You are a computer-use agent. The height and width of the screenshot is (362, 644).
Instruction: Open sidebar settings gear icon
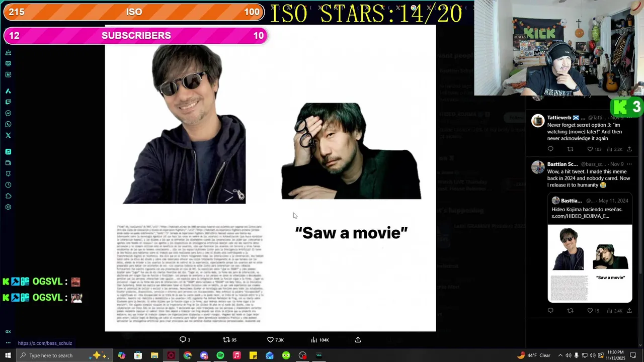point(8,207)
